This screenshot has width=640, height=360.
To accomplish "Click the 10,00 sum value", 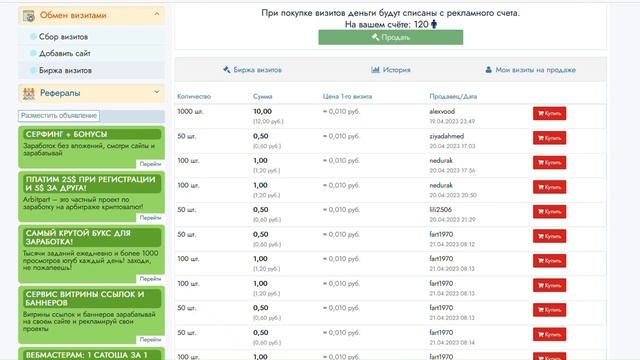I will (x=262, y=111).
